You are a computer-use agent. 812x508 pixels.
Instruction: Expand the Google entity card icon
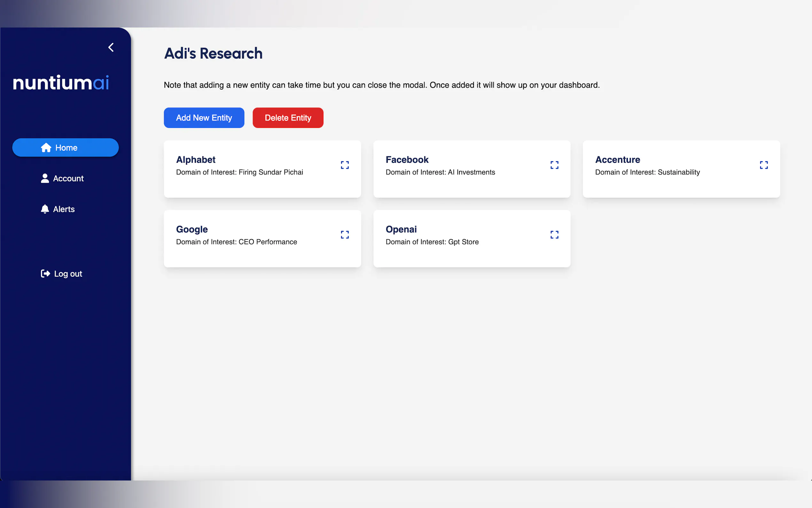[x=345, y=234]
